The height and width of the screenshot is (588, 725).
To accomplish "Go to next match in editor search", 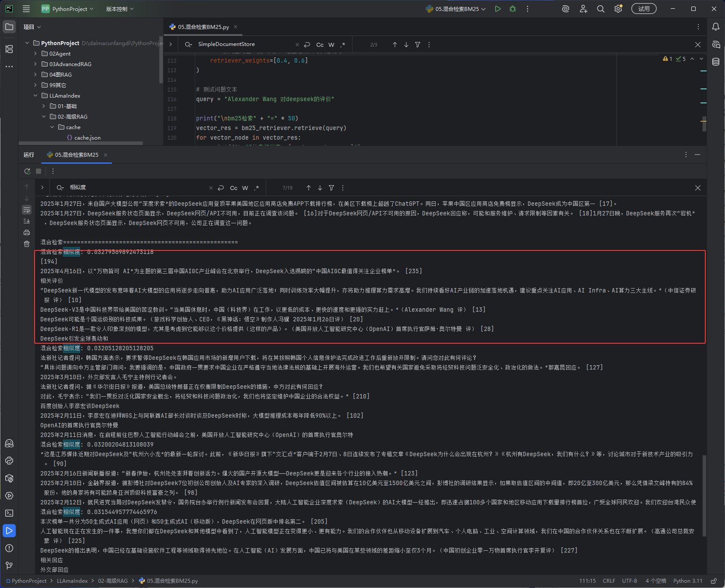I will (406, 45).
